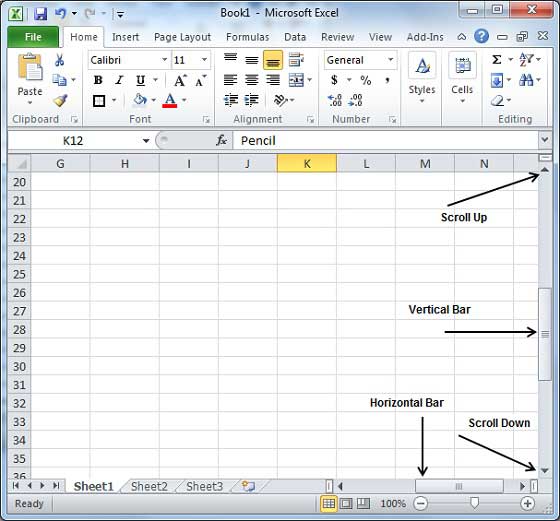Screen dimensions: 560x521
Task: Open the Sheet2 worksheet tab
Action: pos(149,486)
